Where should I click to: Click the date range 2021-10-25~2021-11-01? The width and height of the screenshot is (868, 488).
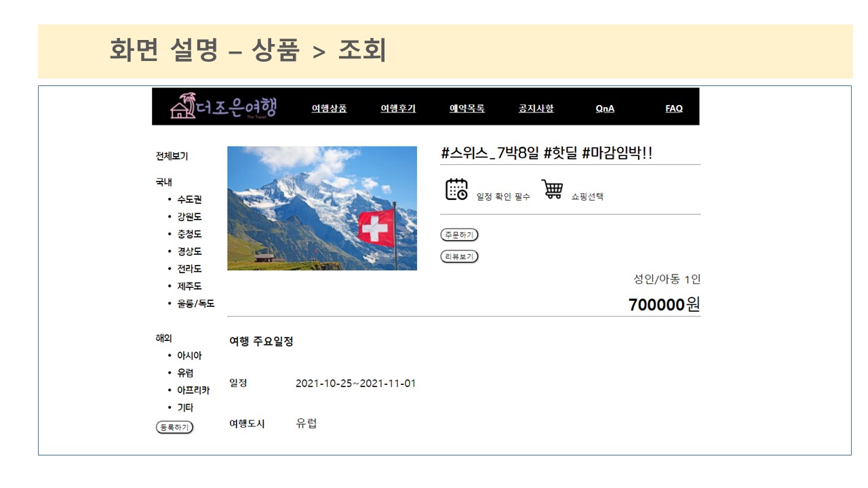355,384
